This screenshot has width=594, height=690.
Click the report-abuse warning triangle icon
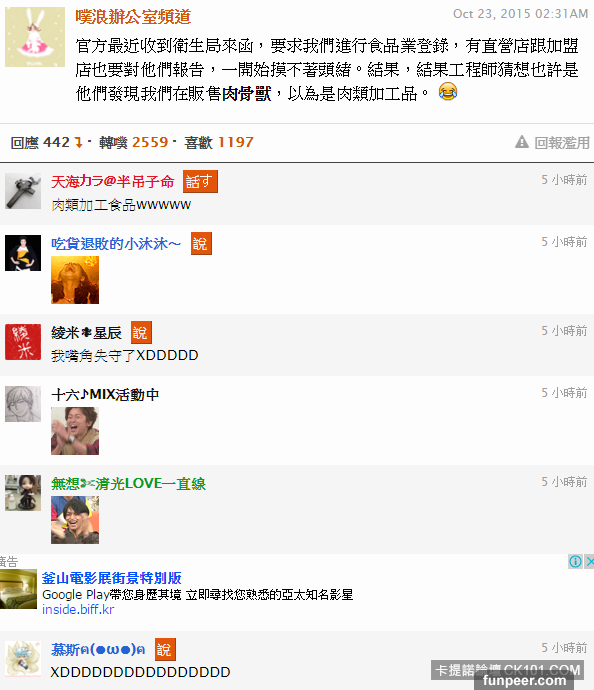coord(522,142)
